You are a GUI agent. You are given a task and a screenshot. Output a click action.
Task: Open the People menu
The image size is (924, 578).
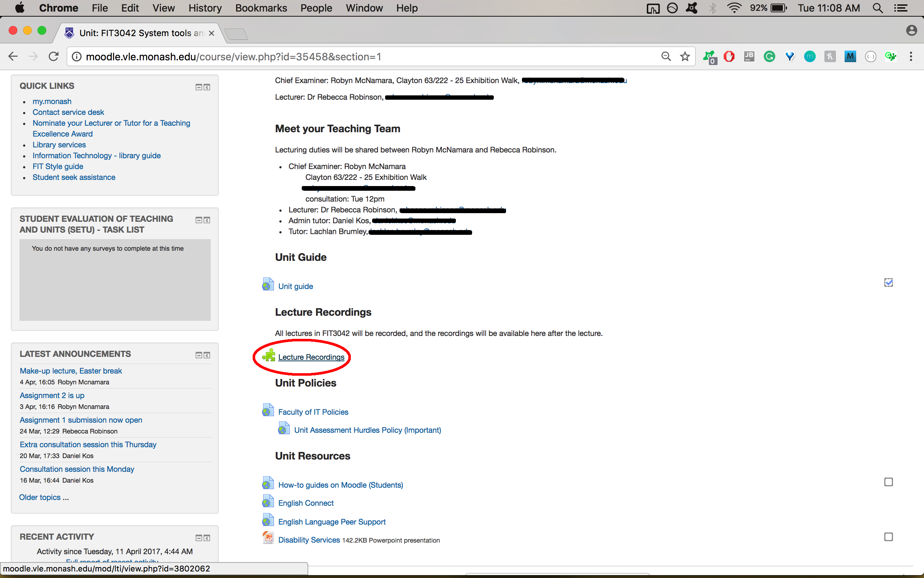[316, 8]
